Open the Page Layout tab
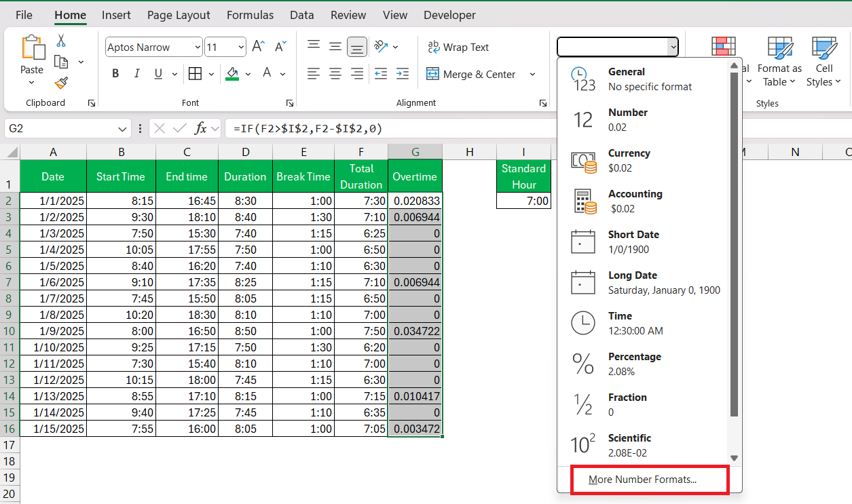 pyautogui.click(x=179, y=15)
